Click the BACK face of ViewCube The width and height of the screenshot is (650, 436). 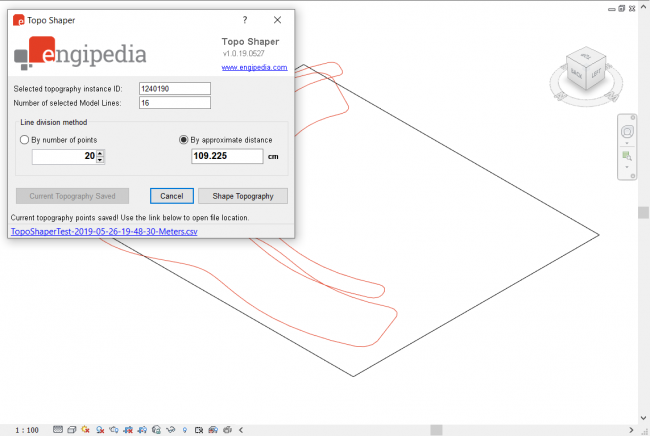[576, 74]
